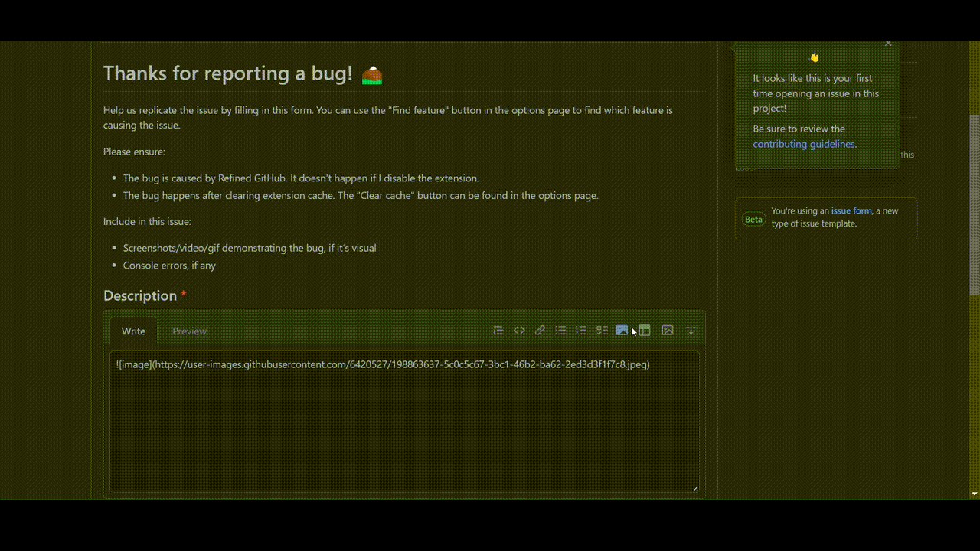The height and width of the screenshot is (551, 980).
Task: Click the waving hand emoji in the popup
Action: [814, 57]
